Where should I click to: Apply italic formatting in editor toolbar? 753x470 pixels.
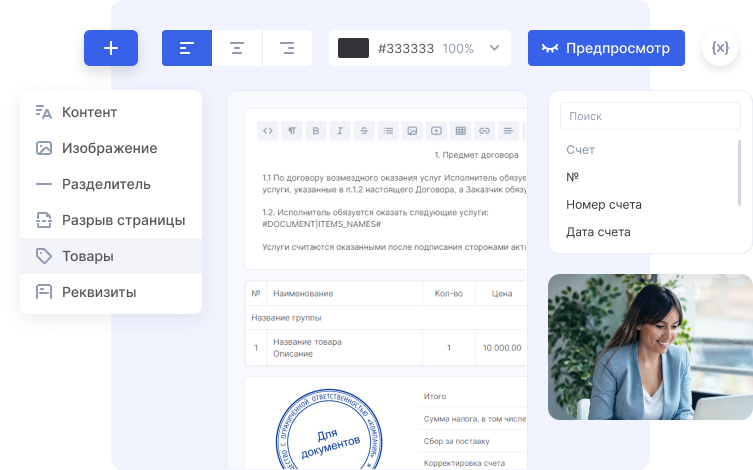(340, 130)
